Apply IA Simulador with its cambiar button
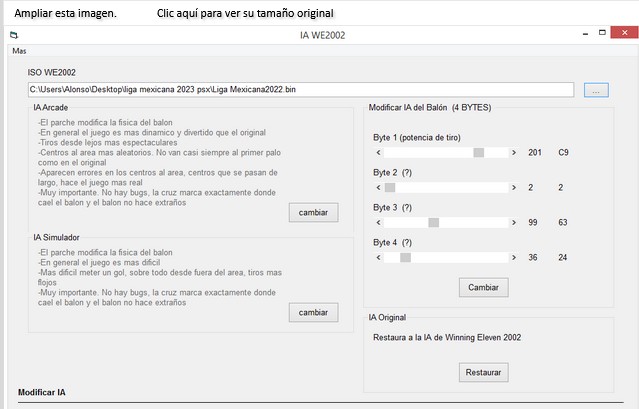The height and width of the screenshot is (409, 639). [313, 312]
